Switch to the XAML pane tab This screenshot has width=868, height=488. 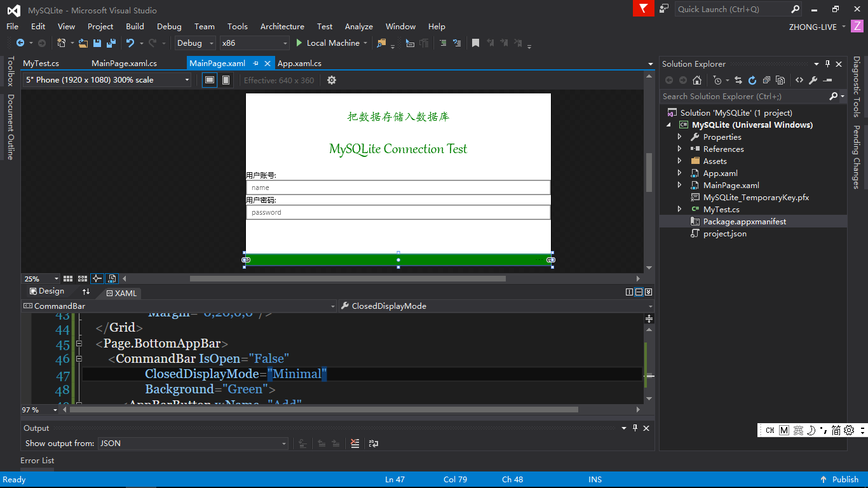(121, 293)
